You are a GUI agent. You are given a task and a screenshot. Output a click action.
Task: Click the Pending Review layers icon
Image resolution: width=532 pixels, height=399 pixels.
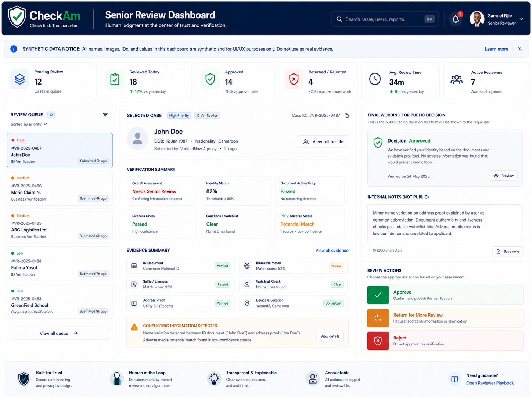(x=20, y=79)
